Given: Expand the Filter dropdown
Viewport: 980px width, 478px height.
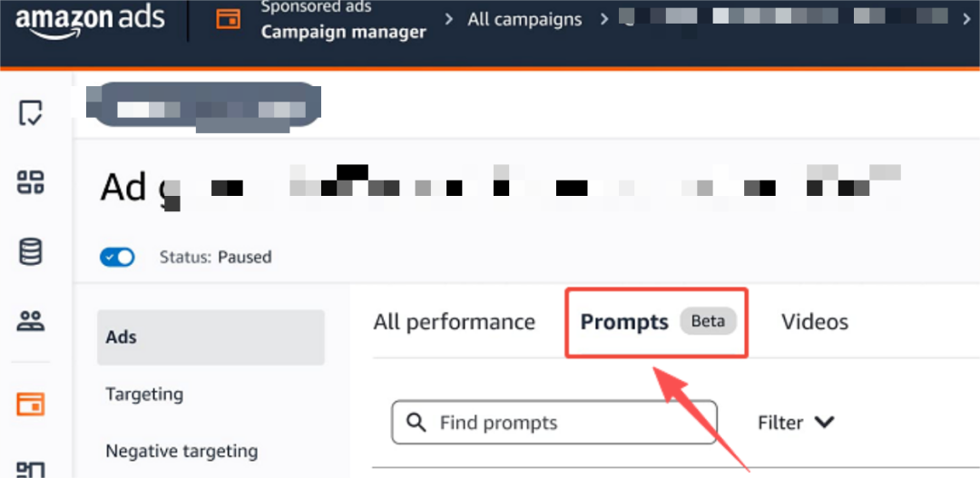Looking at the screenshot, I should 795,423.
